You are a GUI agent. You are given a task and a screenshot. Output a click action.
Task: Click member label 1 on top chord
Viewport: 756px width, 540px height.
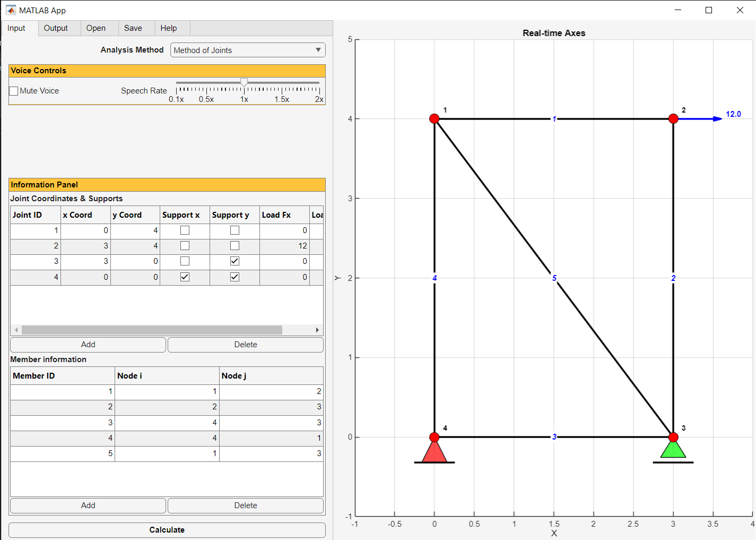(554, 119)
